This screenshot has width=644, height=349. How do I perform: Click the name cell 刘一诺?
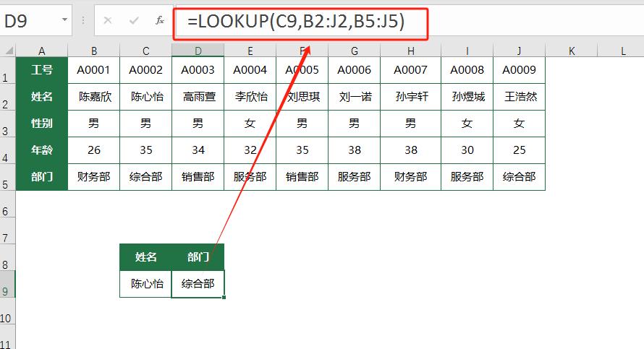pos(354,97)
